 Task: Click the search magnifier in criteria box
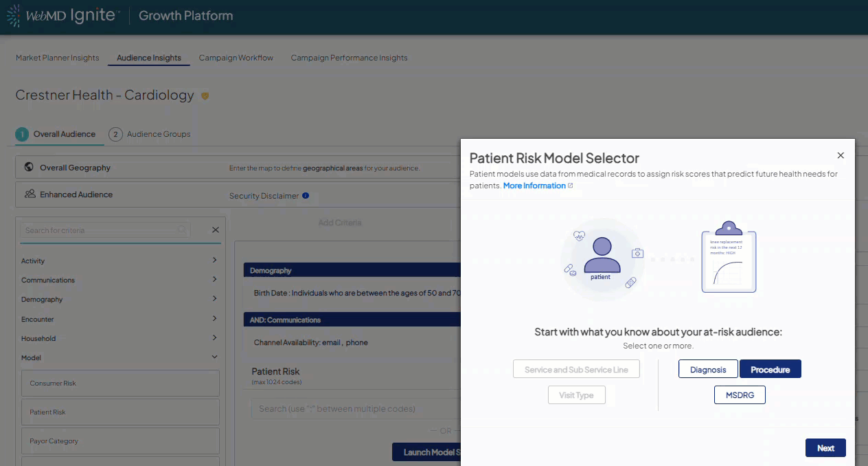pyautogui.click(x=181, y=230)
